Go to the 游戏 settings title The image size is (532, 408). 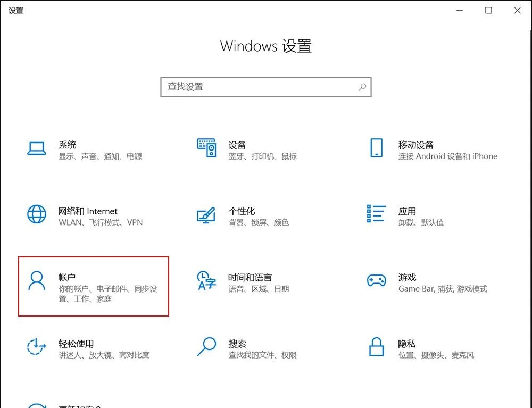click(407, 278)
